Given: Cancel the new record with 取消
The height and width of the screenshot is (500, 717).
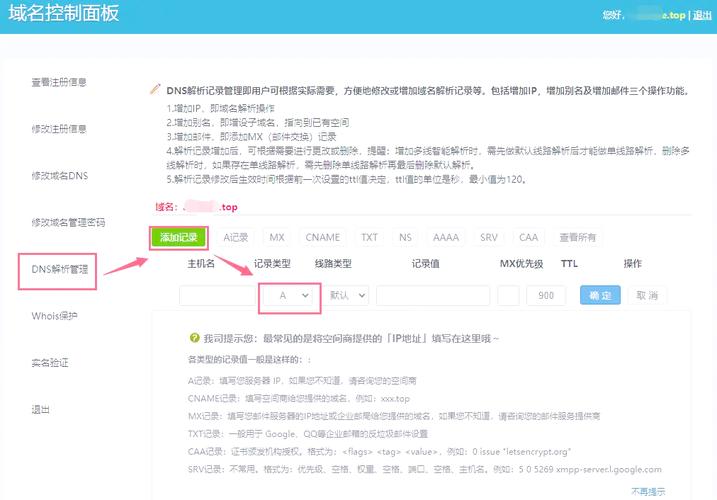Looking at the screenshot, I should click(647, 296).
